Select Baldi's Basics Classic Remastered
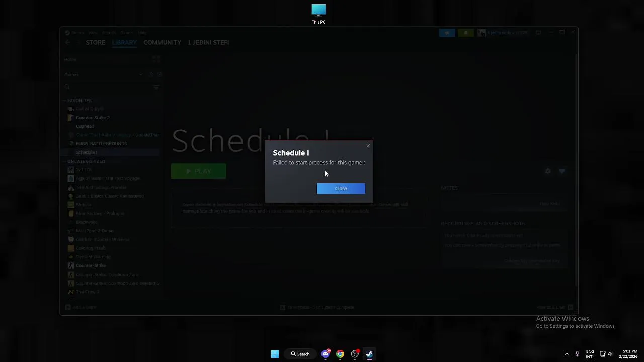This screenshot has height=362, width=644. 110,196
